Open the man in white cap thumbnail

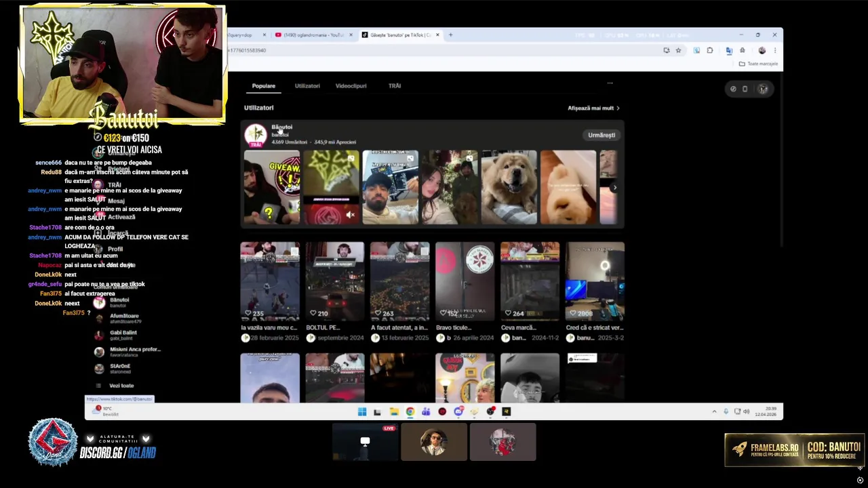(391, 187)
